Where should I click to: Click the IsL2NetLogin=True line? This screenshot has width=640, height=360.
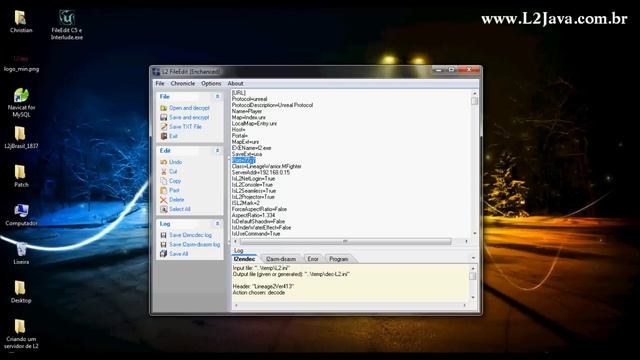pyautogui.click(x=253, y=179)
